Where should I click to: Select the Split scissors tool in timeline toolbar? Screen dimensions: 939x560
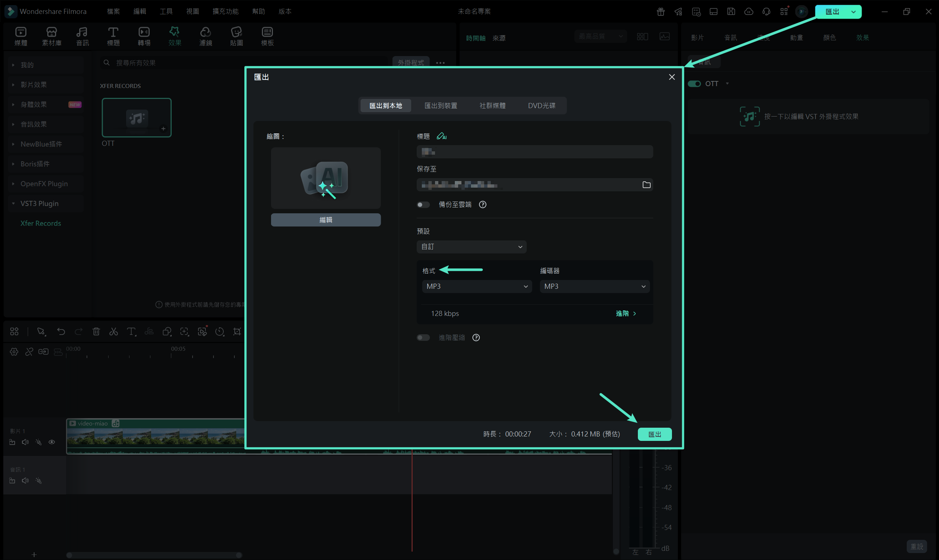[113, 332]
